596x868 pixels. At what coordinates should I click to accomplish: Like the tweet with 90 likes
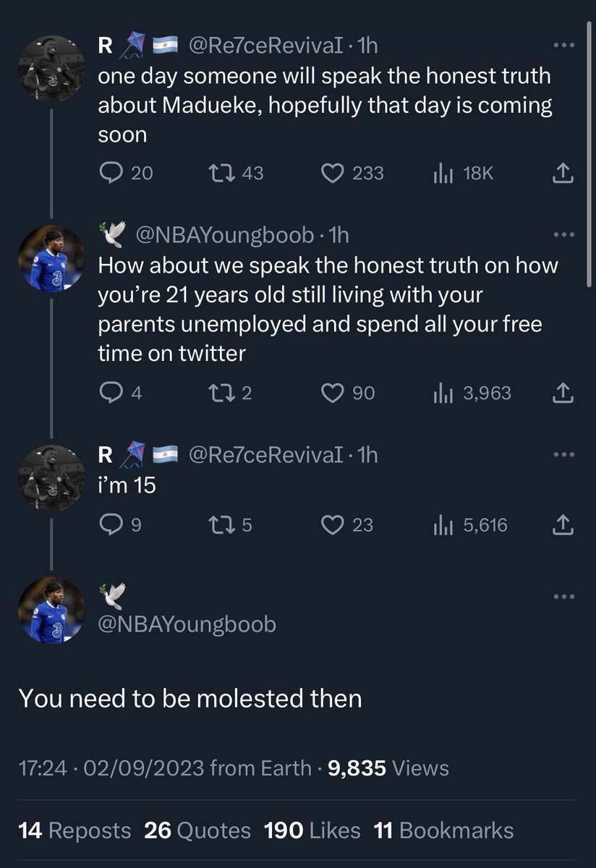[348, 393]
